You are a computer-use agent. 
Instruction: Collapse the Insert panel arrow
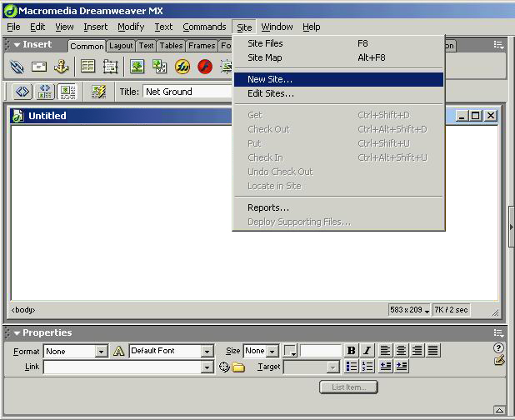17,45
